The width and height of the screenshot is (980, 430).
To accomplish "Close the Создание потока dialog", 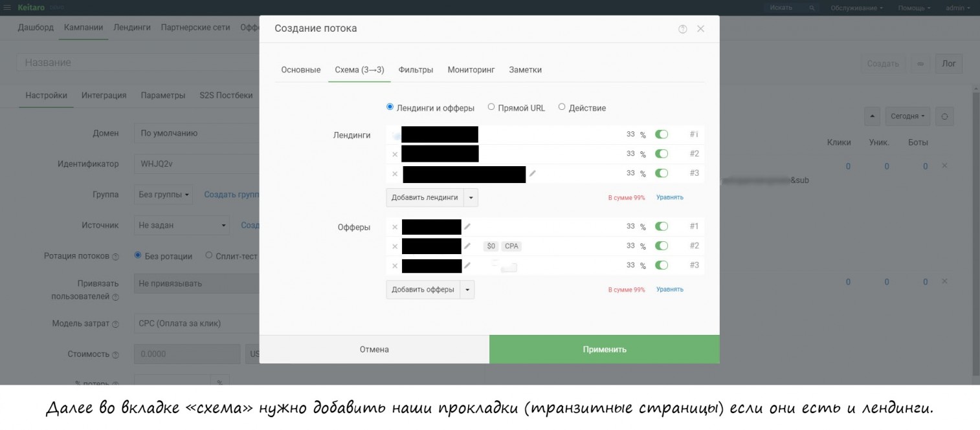I will click(700, 29).
